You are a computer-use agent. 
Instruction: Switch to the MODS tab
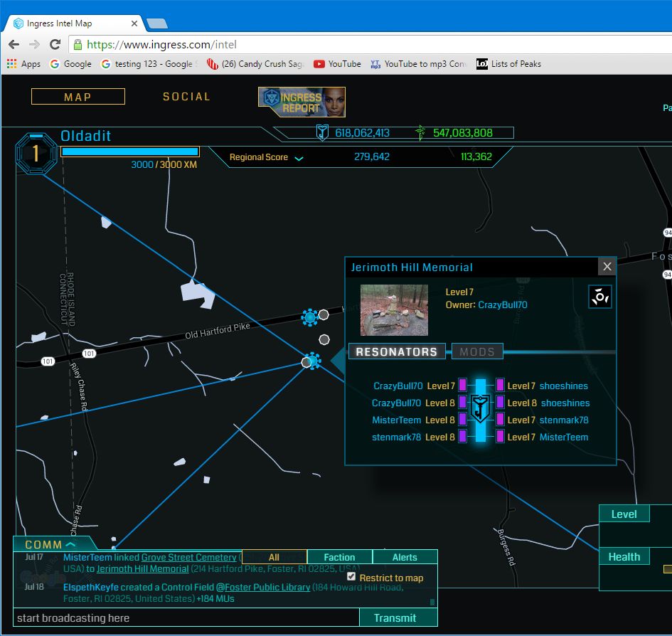(x=477, y=351)
